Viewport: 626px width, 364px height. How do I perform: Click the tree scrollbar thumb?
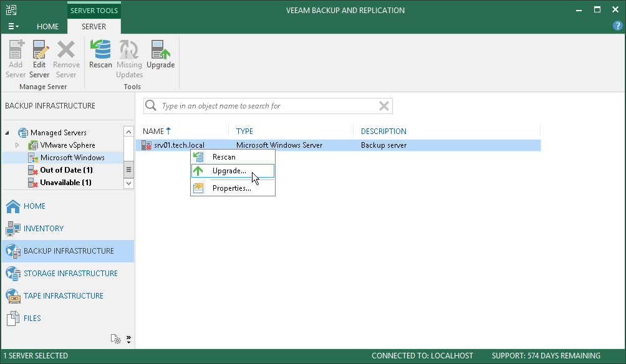[128, 170]
